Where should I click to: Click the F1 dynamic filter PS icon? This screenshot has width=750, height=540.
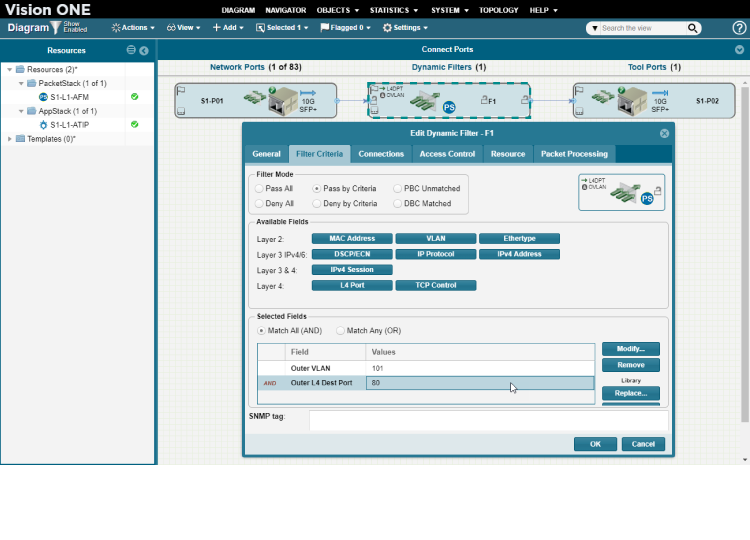coord(450,106)
